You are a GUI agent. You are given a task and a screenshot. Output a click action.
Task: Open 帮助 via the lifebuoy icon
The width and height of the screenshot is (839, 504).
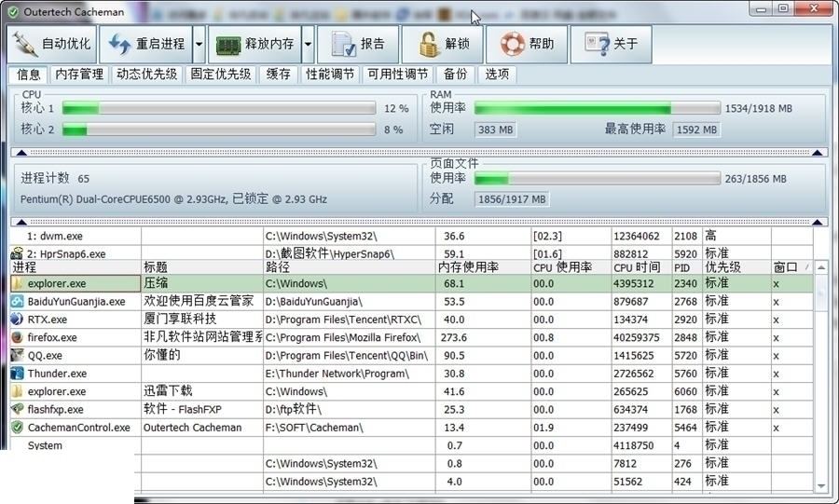click(512, 44)
